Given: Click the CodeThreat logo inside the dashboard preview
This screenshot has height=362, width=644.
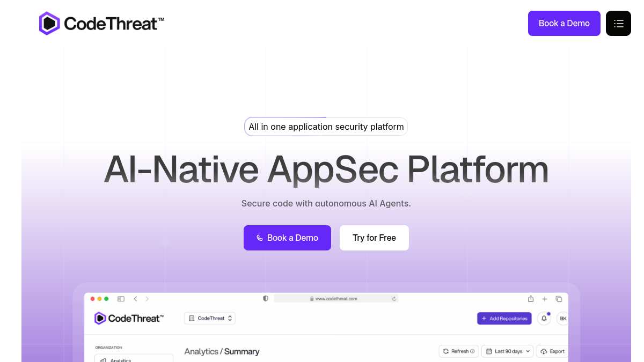Looking at the screenshot, I should tap(129, 318).
